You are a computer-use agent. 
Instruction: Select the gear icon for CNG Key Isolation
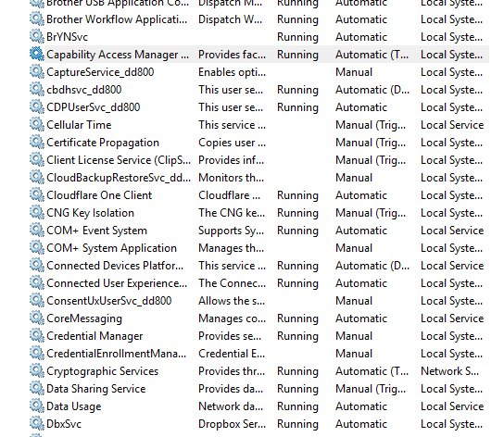pos(37,213)
